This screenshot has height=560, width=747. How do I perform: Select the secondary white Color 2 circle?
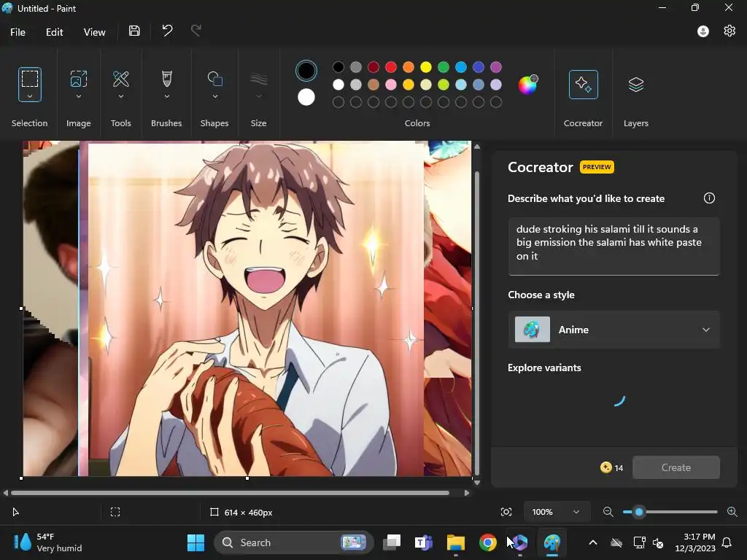coord(306,97)
